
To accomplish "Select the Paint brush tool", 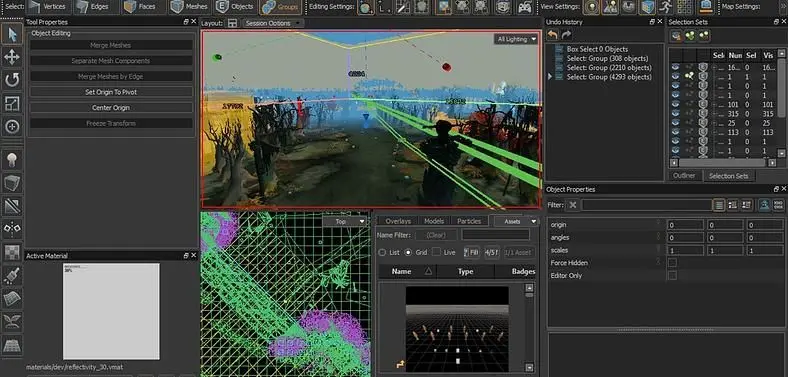I will pos(12,275).
